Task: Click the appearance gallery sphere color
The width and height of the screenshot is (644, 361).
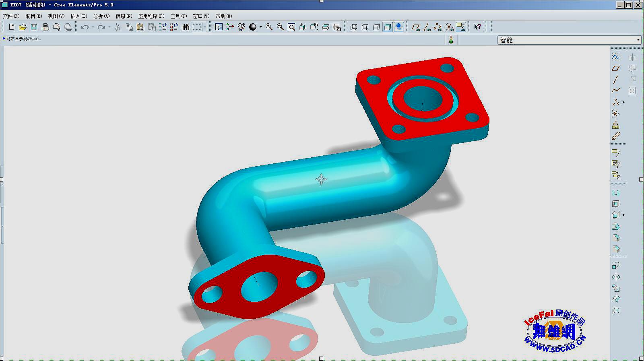Action: pyautogui.click(x=253, y=27)
